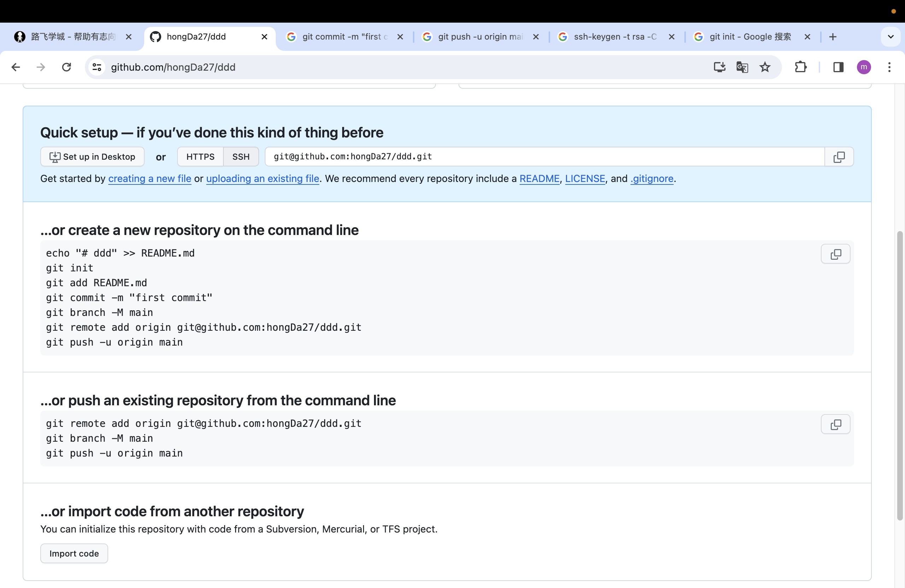This screenshot has width=905, height=588.
Task: Click the 'git commit -m "first commit"' line
Action: [x=129, y=298]
